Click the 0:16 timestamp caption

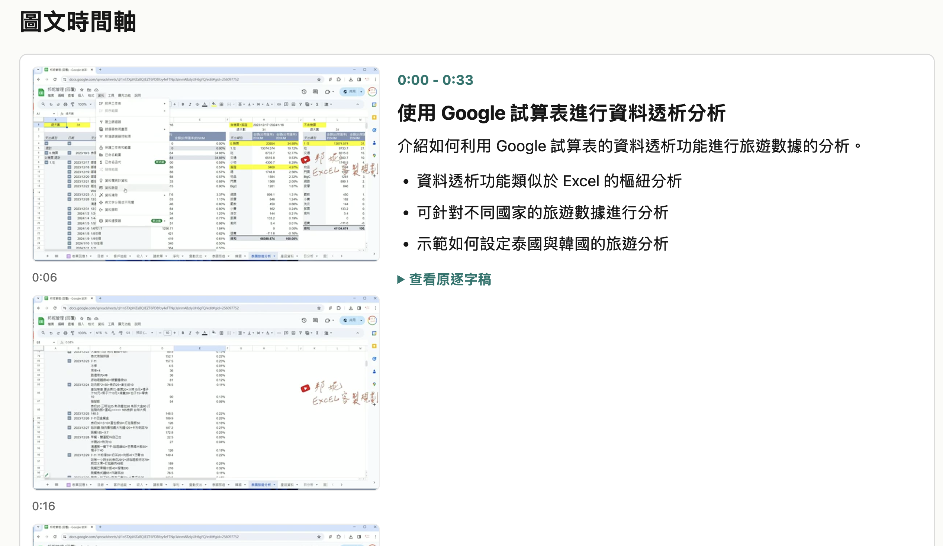(x=44, y=506)
